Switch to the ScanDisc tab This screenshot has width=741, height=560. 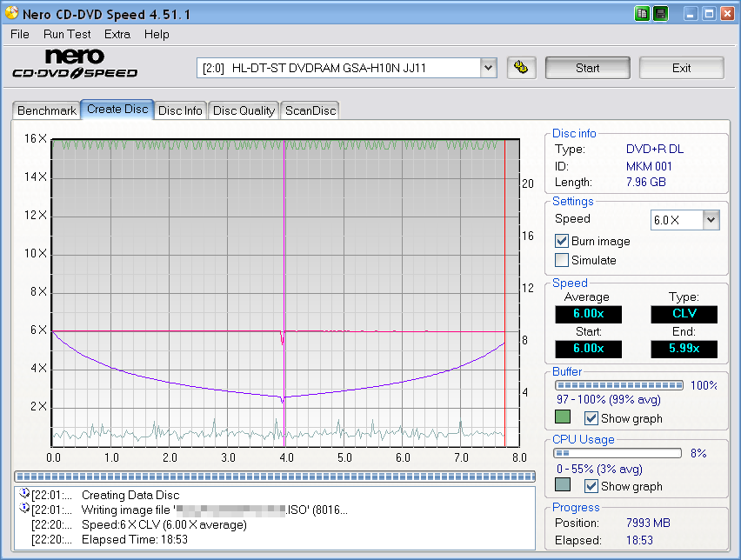coord(310,110)
